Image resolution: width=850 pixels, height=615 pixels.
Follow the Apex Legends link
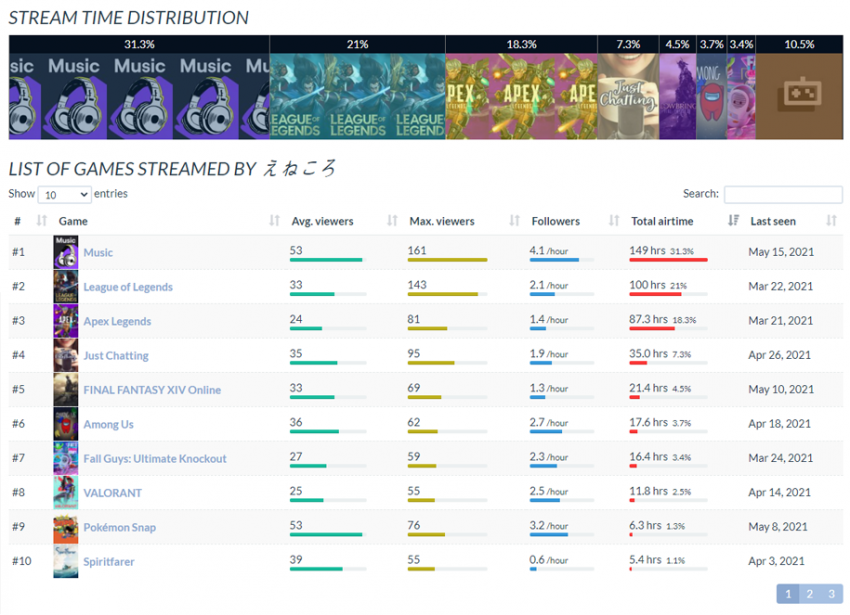[x=117, y=321]
